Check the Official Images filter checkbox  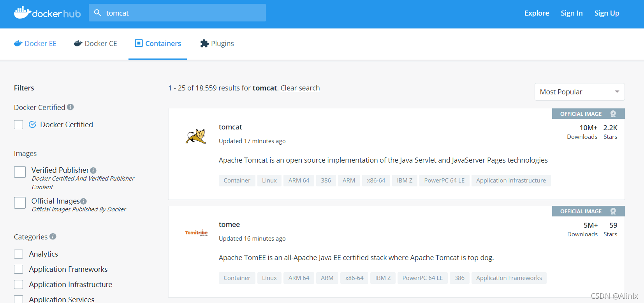[x=20, y=203]
